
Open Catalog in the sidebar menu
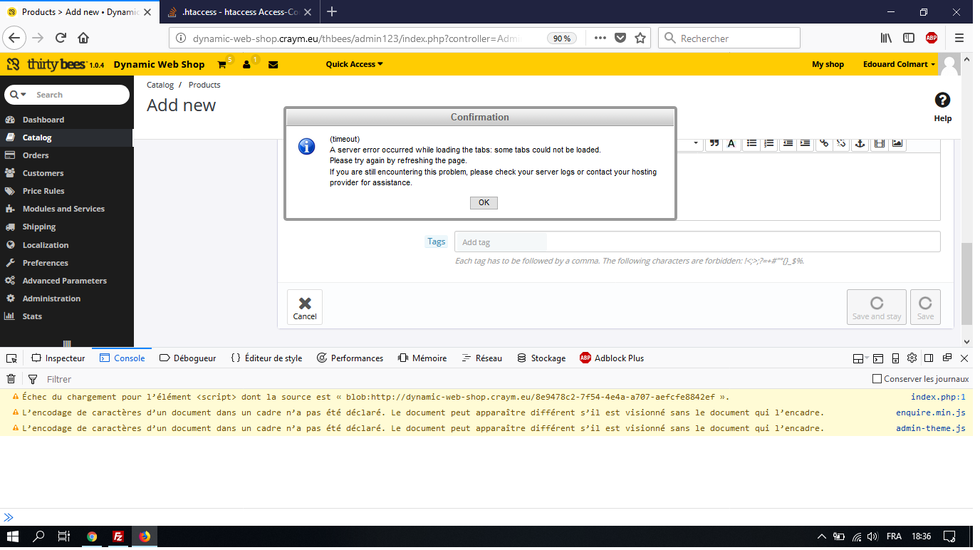[37, 137]
